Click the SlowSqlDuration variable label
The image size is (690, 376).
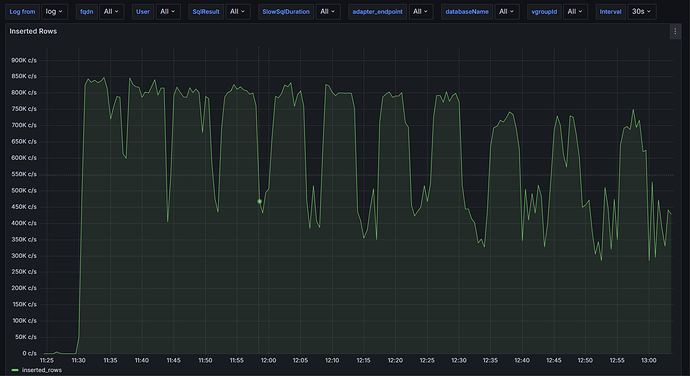(286, 11)
